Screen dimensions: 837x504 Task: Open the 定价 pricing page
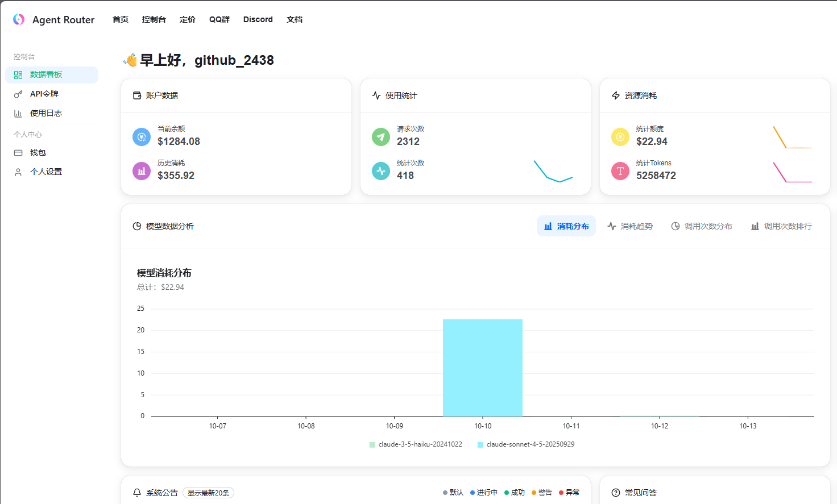click(x=188, y=19)
